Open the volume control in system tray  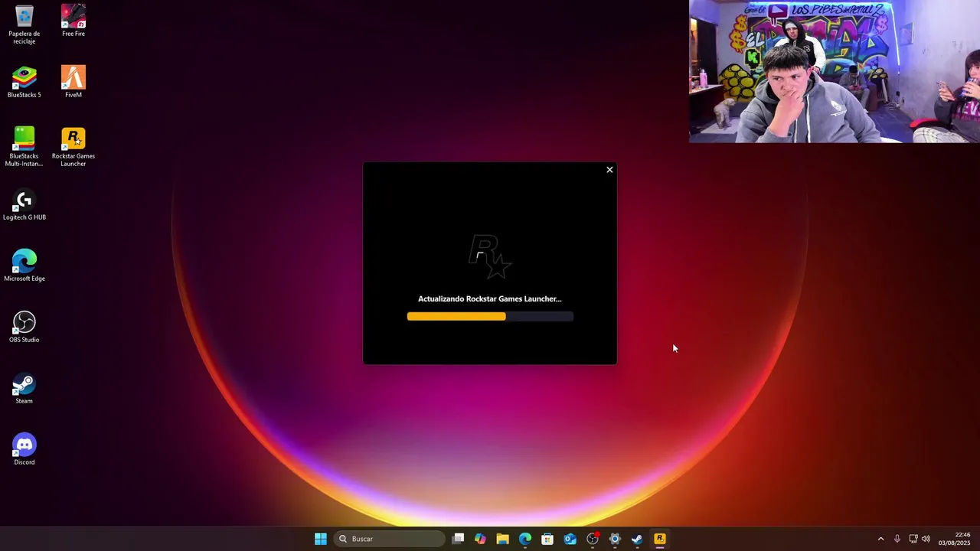pyautogui.click(x=926, y=539)
